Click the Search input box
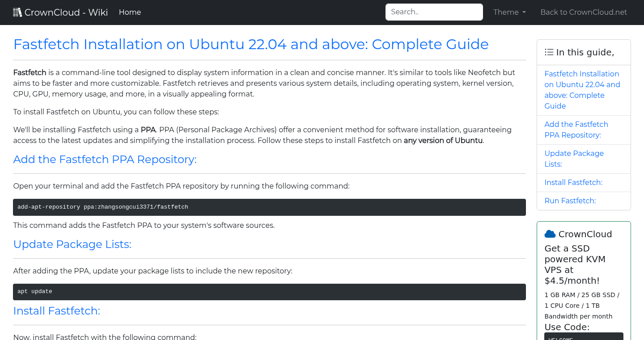 click(434, 12)
